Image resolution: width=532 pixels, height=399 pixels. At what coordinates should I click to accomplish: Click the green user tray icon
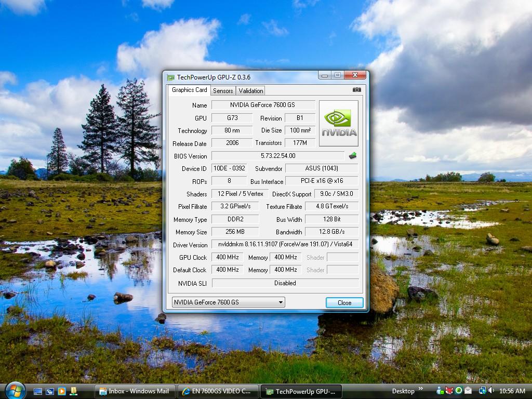[440, 391]
